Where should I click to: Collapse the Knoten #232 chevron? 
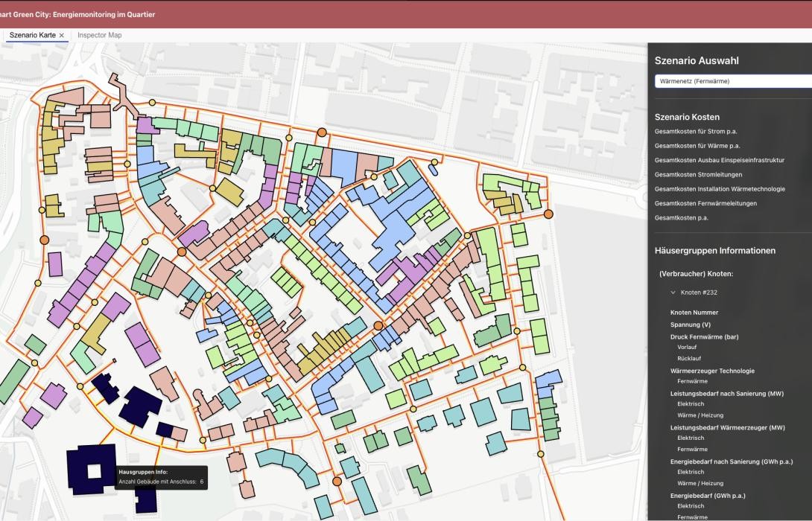click(673, 293)
